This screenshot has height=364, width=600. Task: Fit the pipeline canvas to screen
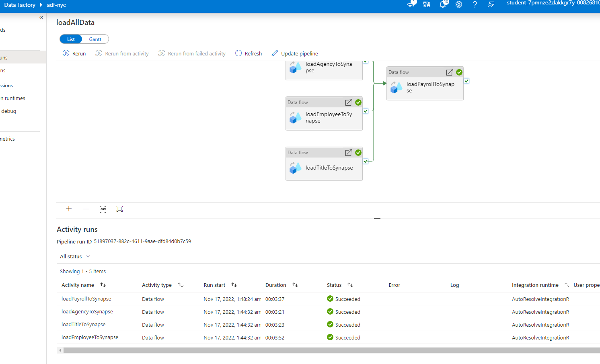point(119,209)
